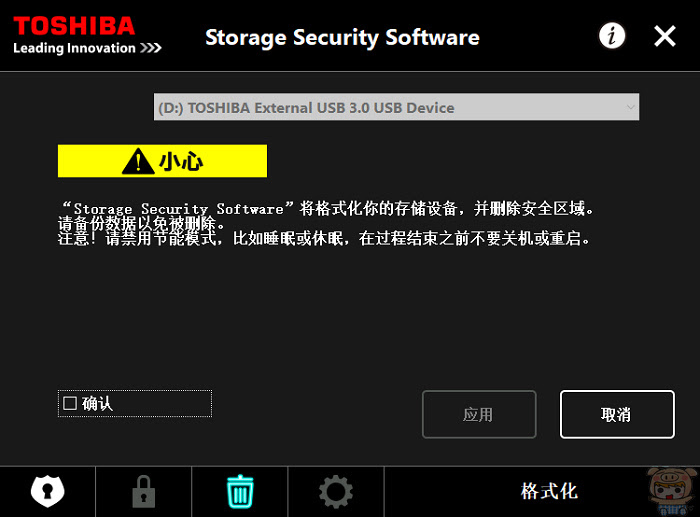Click the black warning triangle icon
Screen dimensions: 700x517
138,161
